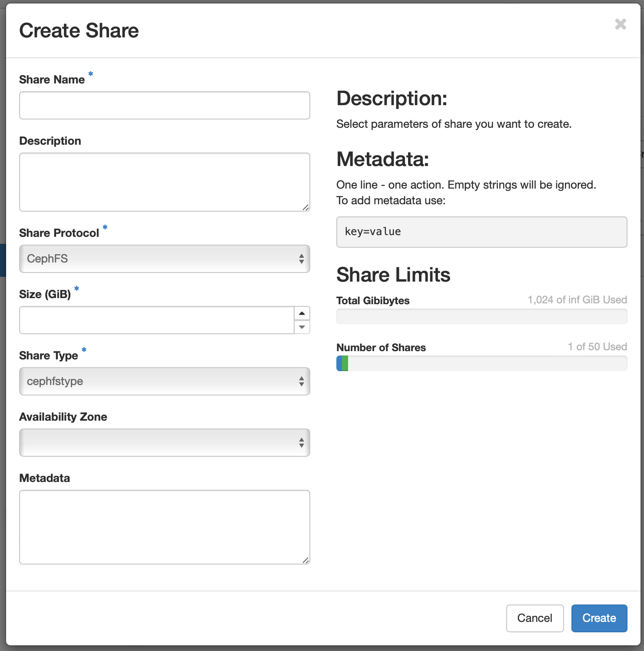
Task: Grab the Description textarea resize handle
Action: (306, 208)
